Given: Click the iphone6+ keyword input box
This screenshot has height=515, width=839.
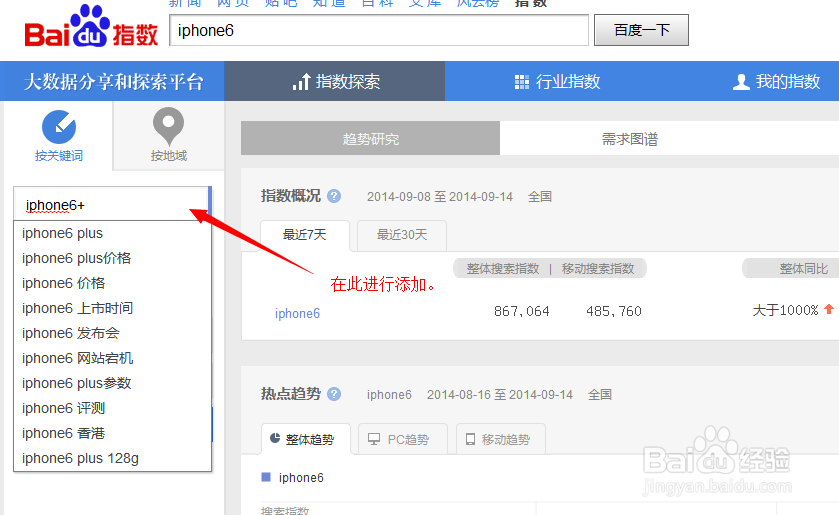Looking at the screenshot, I should [x=112, y=204].
